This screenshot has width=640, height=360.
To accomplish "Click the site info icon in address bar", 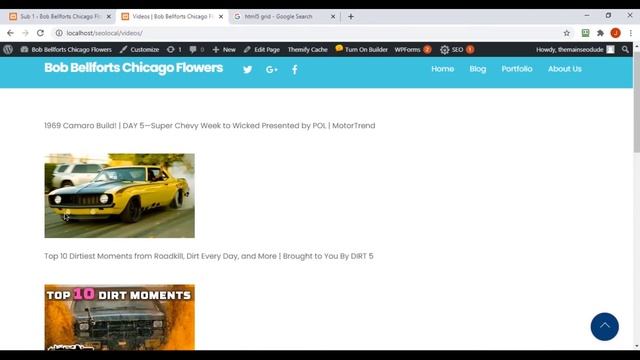I will point(59,33).
